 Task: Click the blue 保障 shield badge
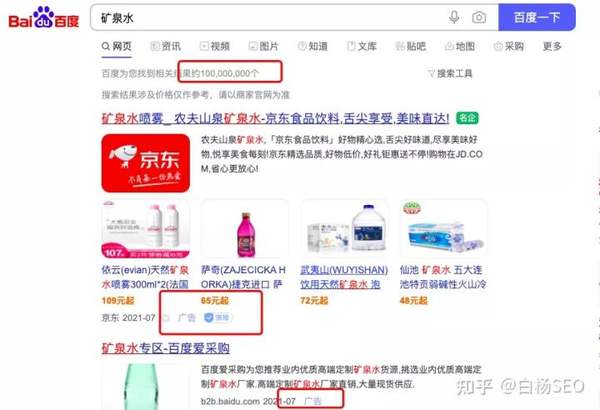pyautogui.click(x=218, y=317)
